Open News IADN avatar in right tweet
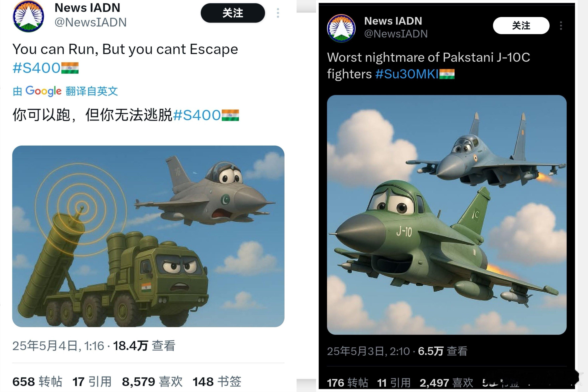The image size is (588, 392). pos(341,28)
